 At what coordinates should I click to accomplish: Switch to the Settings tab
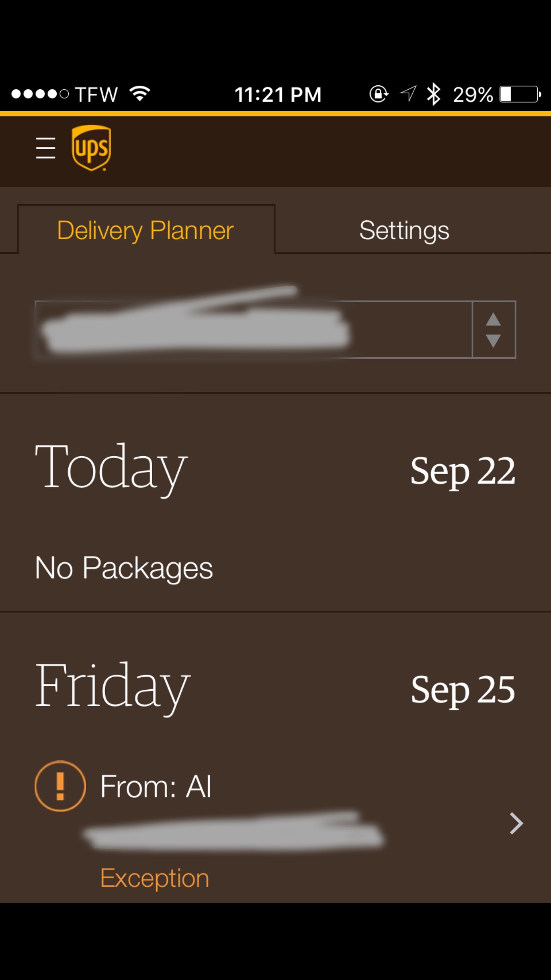tap(404, 230)
